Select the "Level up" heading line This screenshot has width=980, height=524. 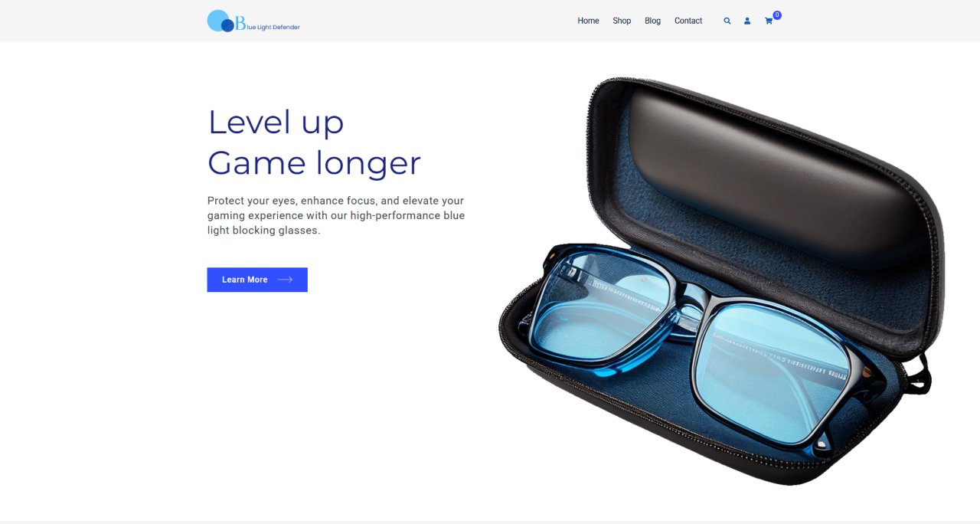tap(276, 122)
